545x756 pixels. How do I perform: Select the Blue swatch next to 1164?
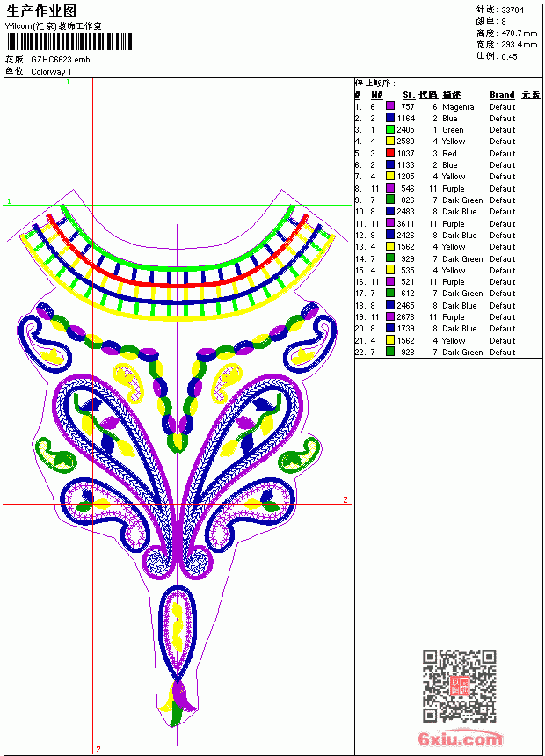tap(390, 118)
